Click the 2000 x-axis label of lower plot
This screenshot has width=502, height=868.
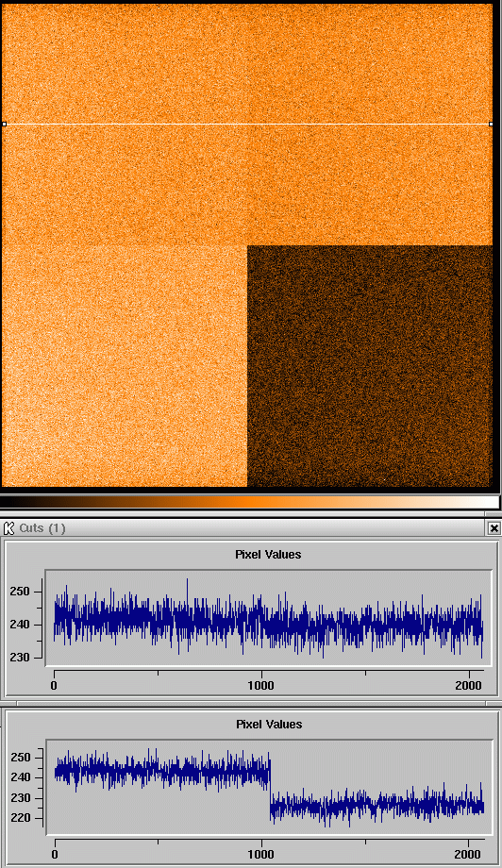468,855
